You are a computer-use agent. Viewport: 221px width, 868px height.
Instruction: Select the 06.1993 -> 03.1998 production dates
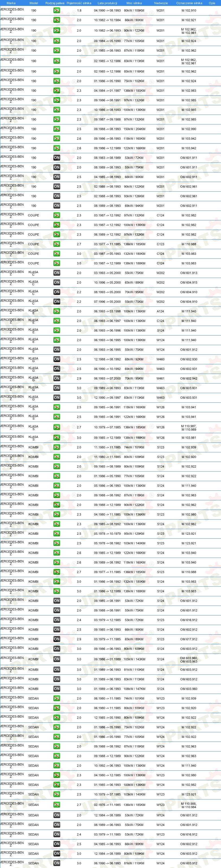pos(107,311)
